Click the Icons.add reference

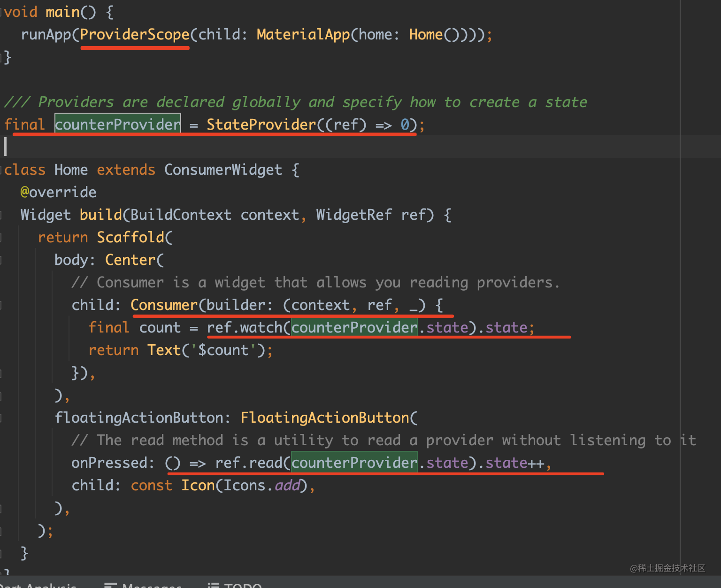(261, 485)
